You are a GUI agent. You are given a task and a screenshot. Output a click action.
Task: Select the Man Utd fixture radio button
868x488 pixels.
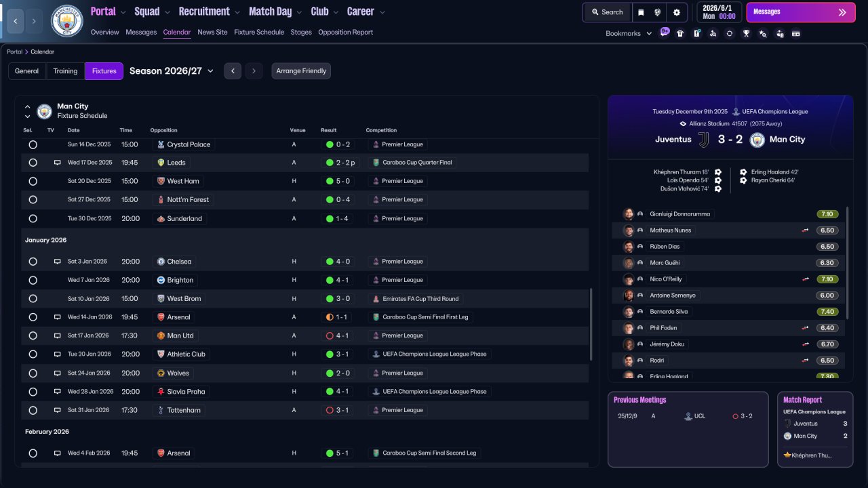pos(33,335)
